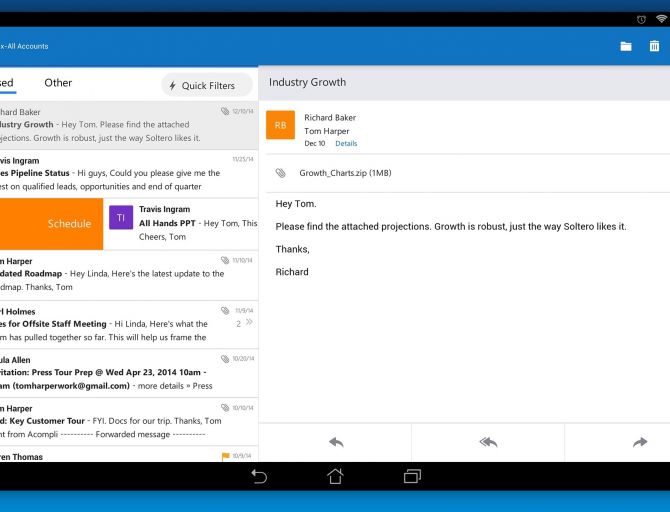Tap the RB sender avatar

281,125
